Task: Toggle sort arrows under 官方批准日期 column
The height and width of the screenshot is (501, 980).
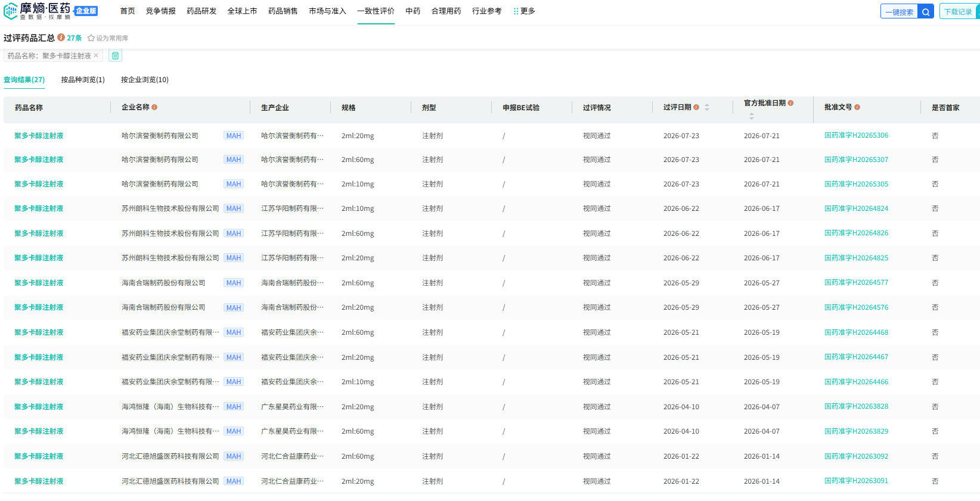Action: 751,116
